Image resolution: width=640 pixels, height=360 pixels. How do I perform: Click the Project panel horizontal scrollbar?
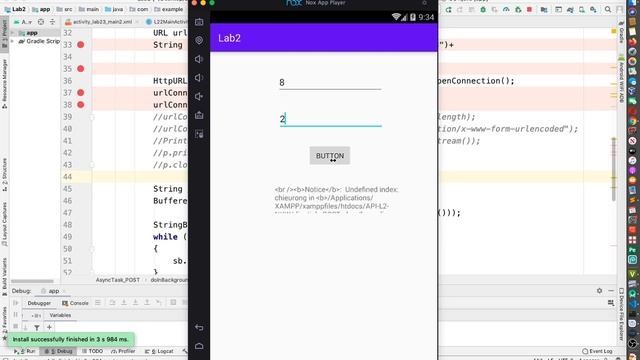tap(32, 281)
